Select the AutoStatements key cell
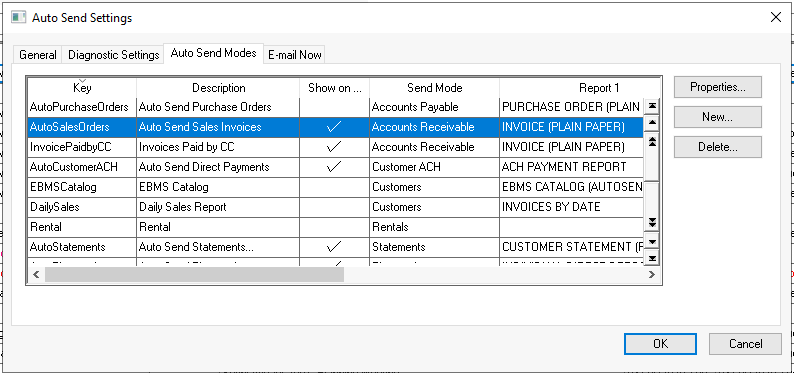The height and width of the screenshot is (373, 794). click(x=82, y=247)
